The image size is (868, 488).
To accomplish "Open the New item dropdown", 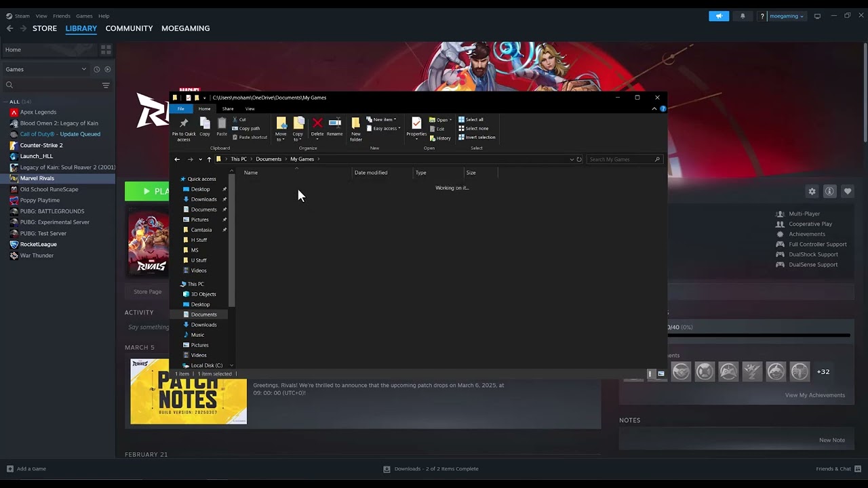I will [x=381, y=119].
